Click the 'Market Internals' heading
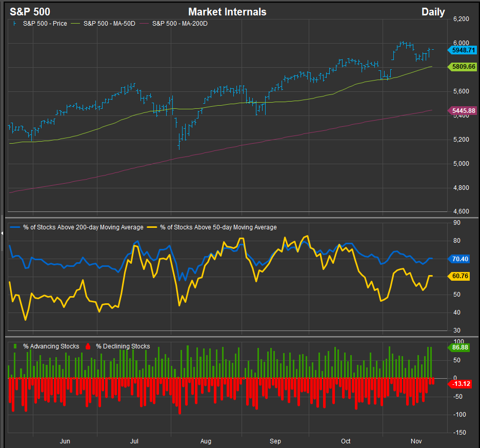 click(x=227, y=12)
